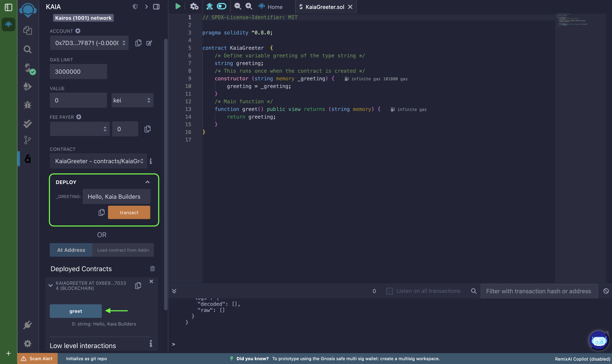Copy the fee payer address

(x=147, y=129)
